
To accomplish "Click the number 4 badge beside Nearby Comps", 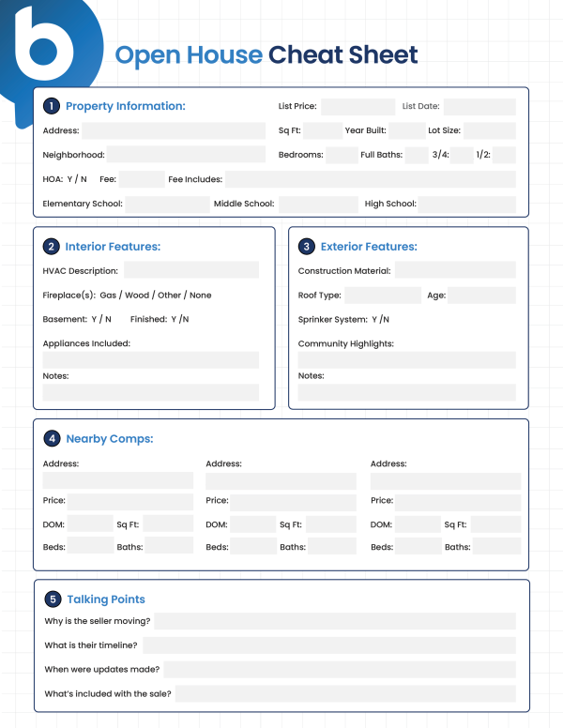I will coord(52,438).
